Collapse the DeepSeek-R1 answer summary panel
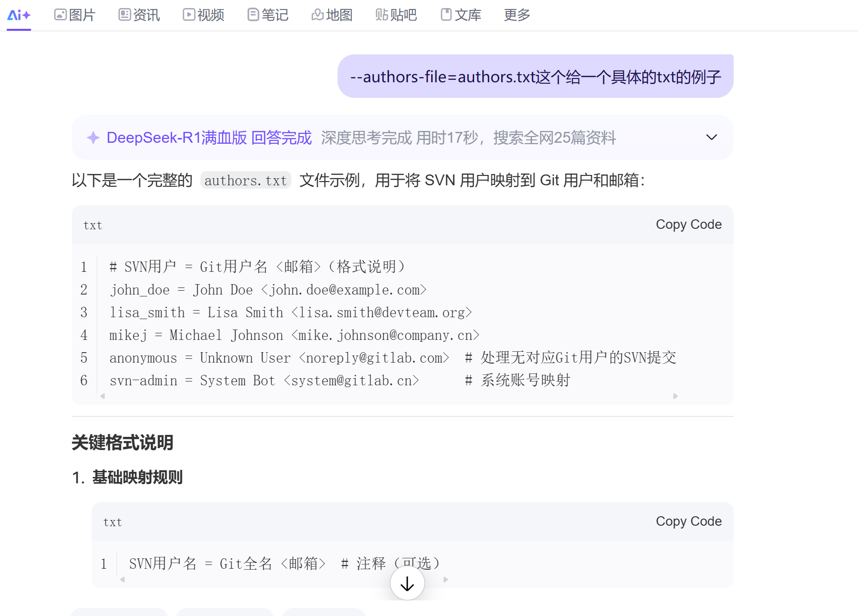858x616 pixels. [x=711, y=137]
